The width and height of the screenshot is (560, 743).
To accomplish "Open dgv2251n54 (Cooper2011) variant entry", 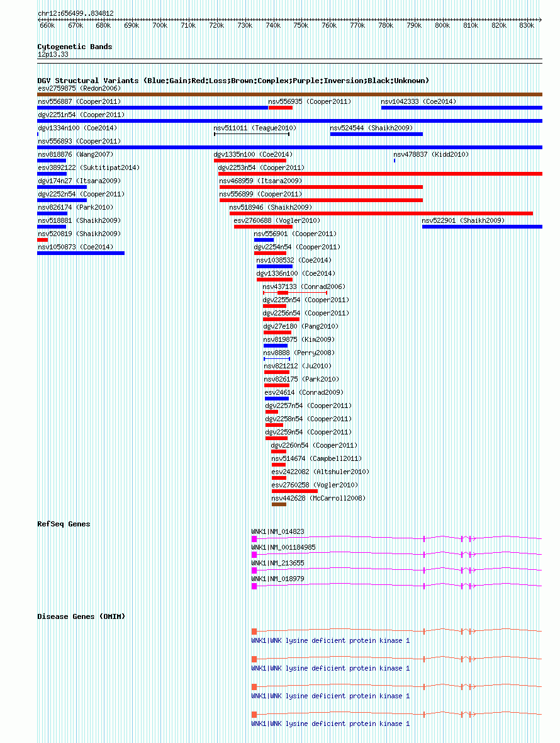I will click(x=81, y=115).
